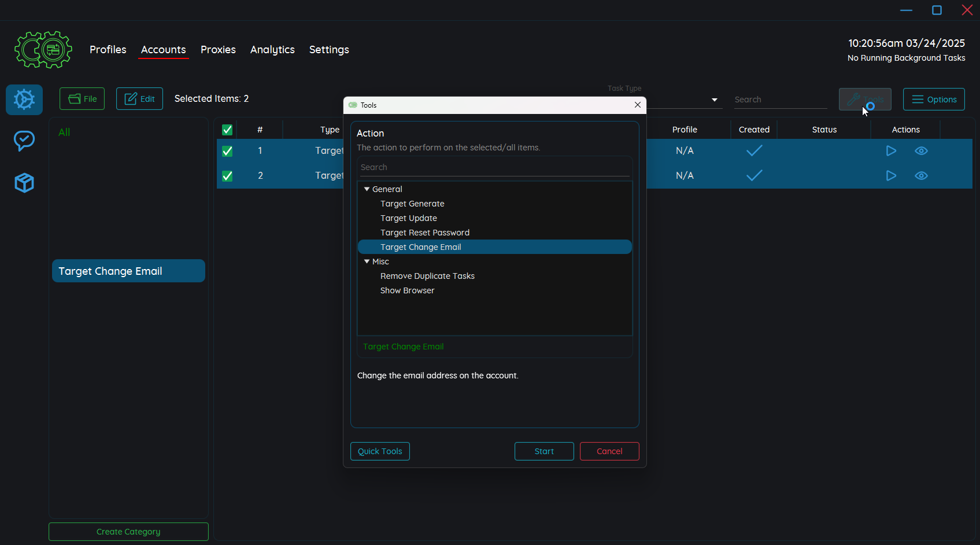Click the Action search field in dialog
Screen dimensions: 980x545
point(494,167)
